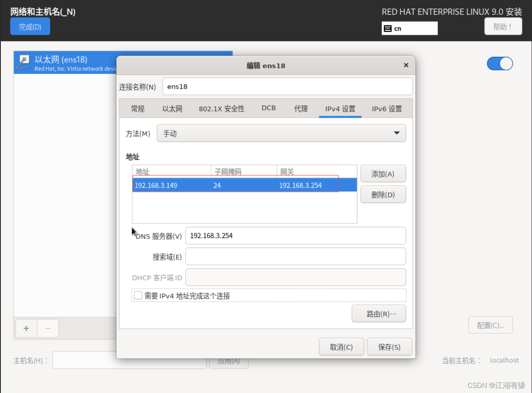Viewport: 532px width, 393px height.
Task: Click inside the DNS 服务器 input field
Action: (x=295, y=235)
